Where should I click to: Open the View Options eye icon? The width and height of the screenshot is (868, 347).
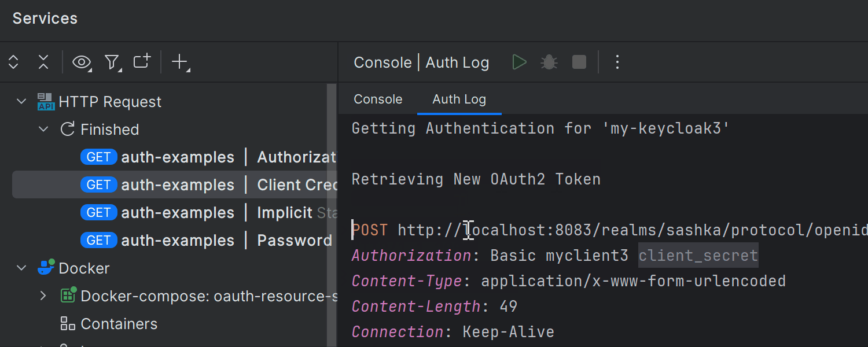point(81,62)
